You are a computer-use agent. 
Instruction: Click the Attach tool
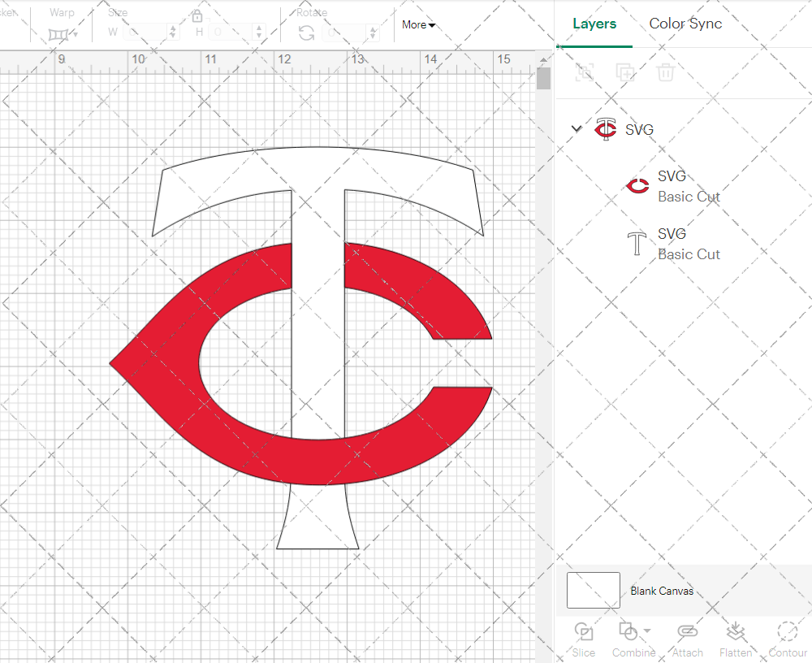(x=687, y=639)
